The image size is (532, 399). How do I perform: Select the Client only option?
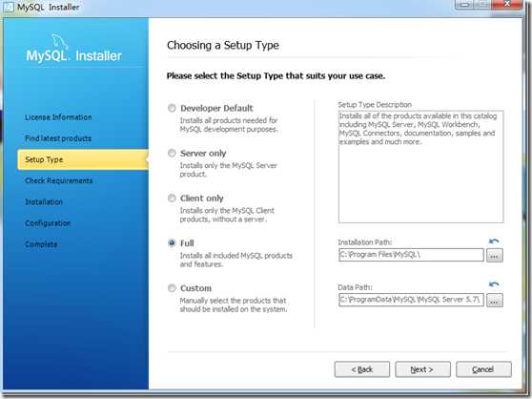(x=172, y=198)
